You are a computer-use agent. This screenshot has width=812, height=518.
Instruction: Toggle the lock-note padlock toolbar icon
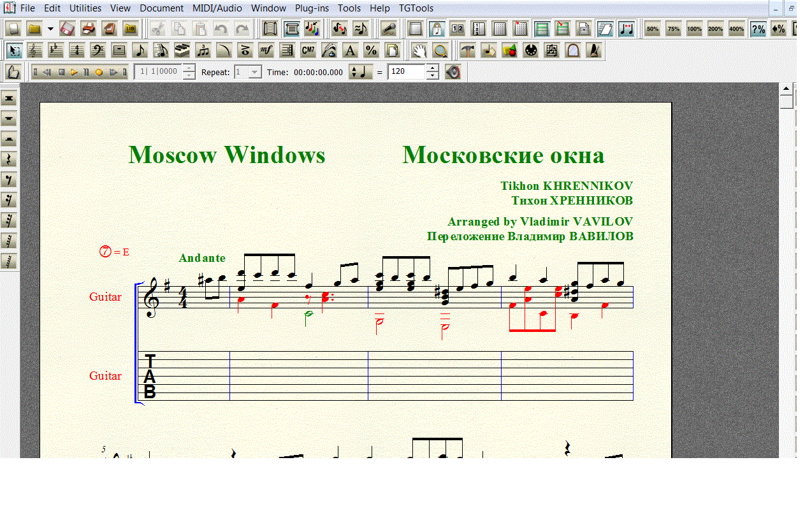(437, 29)
